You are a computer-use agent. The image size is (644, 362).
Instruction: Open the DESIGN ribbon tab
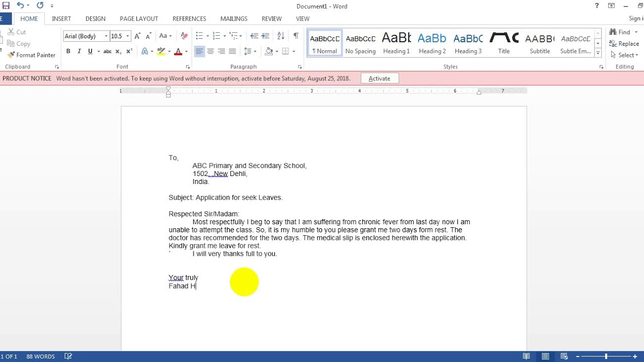[95, 19]
